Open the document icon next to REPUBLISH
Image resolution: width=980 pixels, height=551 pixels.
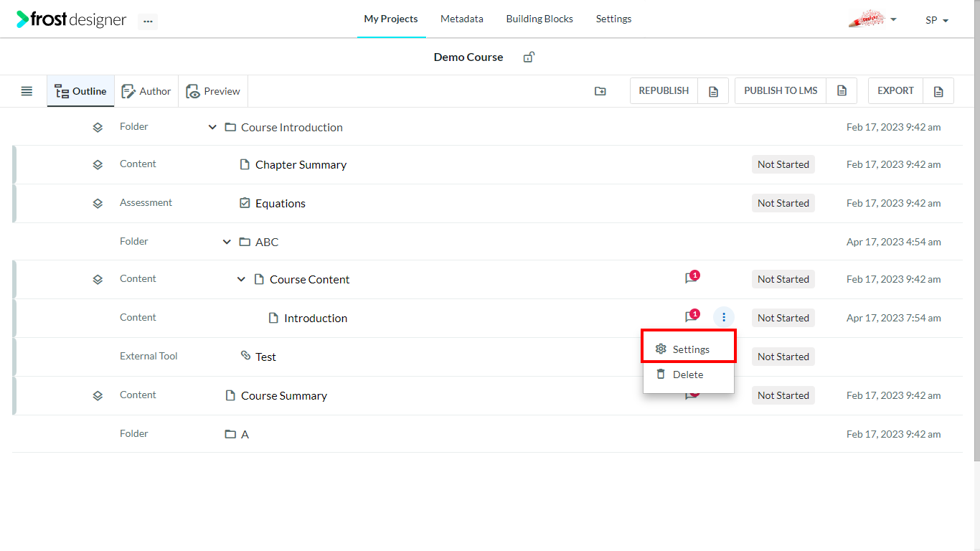pyautogui.click(x=713, y=91)
